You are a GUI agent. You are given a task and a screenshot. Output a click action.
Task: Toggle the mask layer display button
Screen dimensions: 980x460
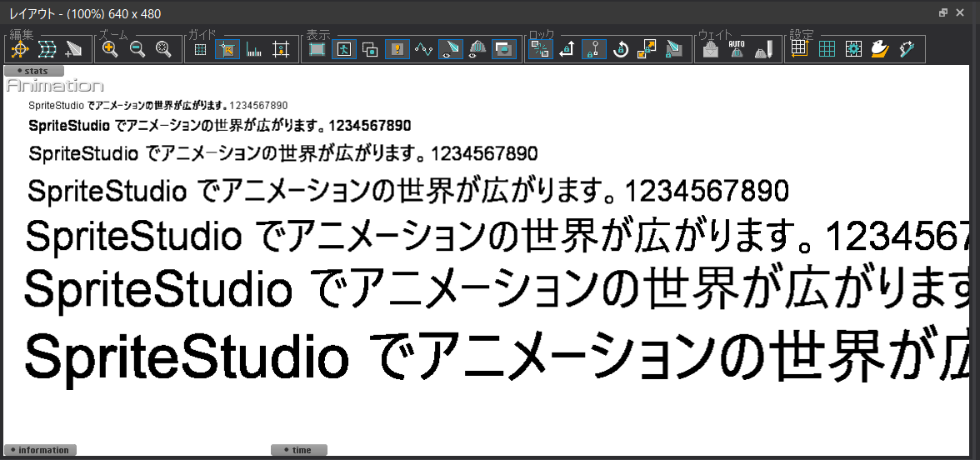click(503, 49)
